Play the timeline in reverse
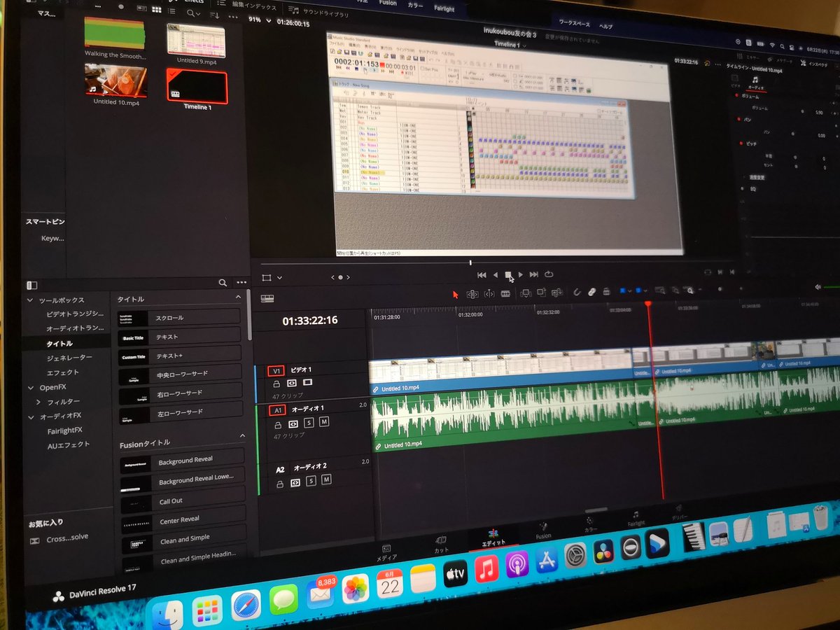 coord(495,275)
